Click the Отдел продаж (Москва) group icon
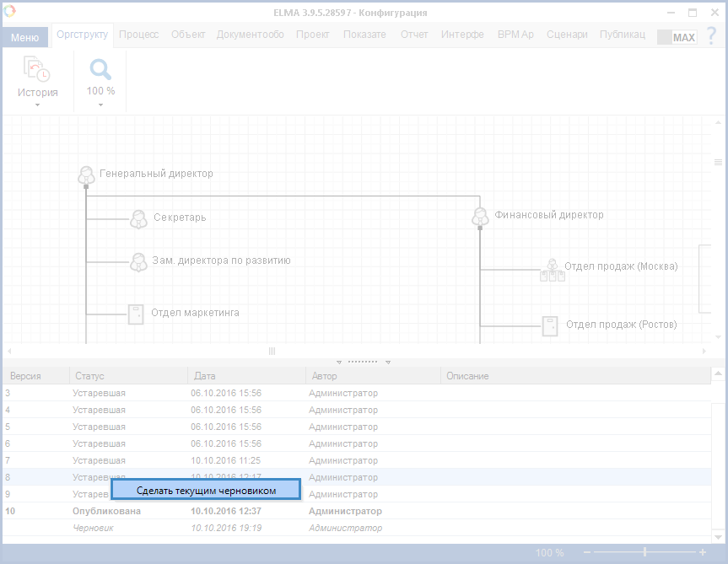Viewport: 728px width, 564px height. point(552,269)
